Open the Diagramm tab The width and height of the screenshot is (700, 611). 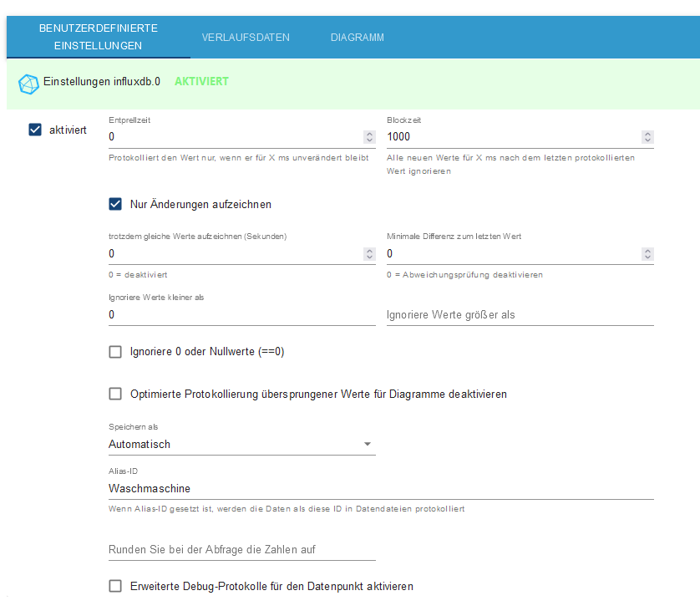(x=357, y=38)
